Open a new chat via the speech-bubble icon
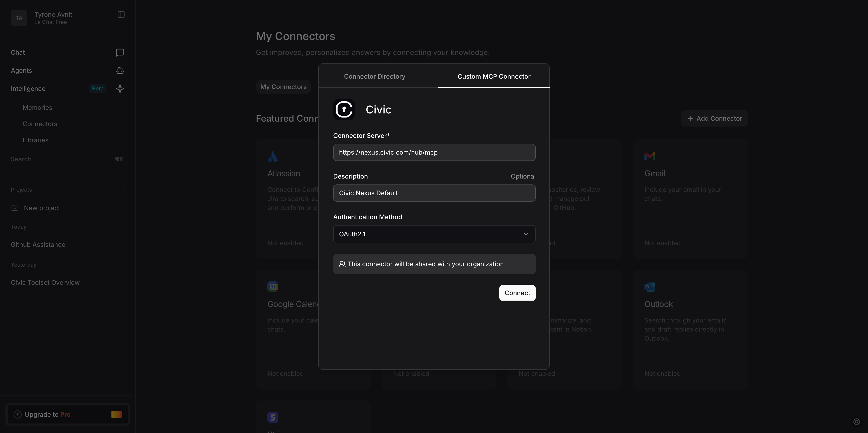Viewport: 868px width, 433px height. tap(120, 53)
